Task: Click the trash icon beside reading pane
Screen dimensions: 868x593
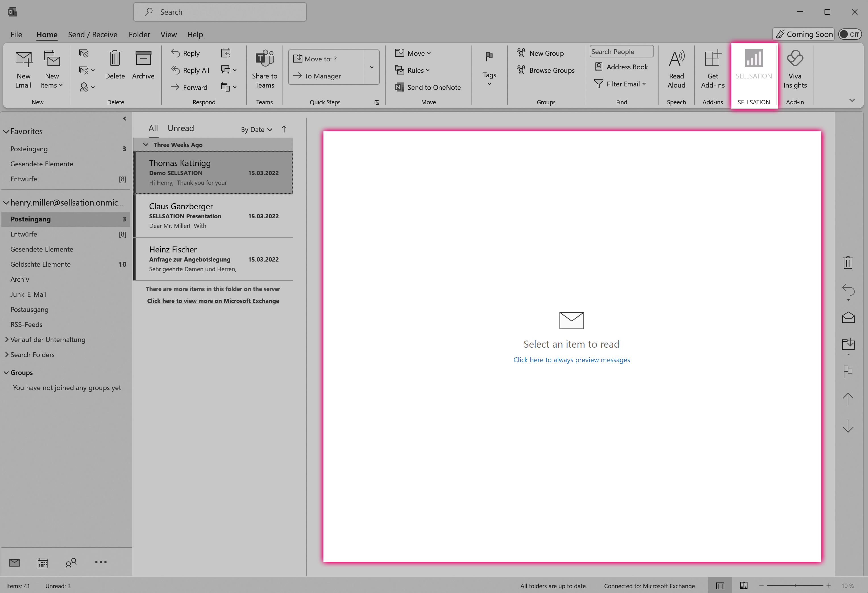Action: (x=848, y=262)
